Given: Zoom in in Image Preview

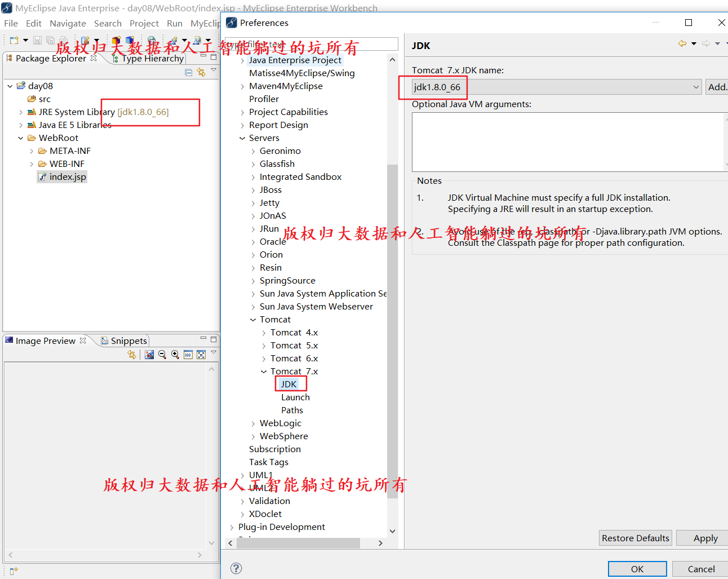Looking at the screenshot, I should (x=175, y=355).
